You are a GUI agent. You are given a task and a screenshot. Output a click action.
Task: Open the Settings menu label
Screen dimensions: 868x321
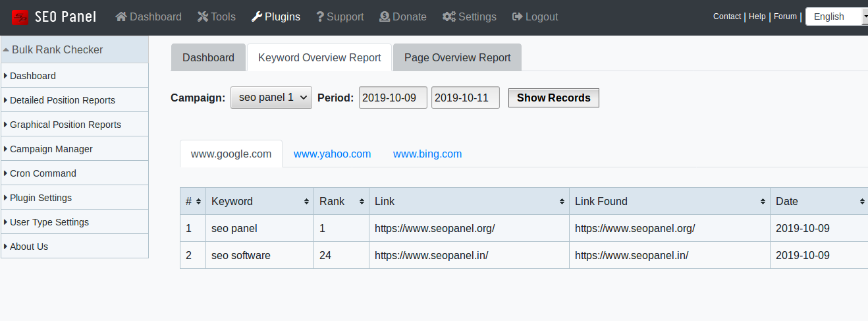[x=477, y=17]
